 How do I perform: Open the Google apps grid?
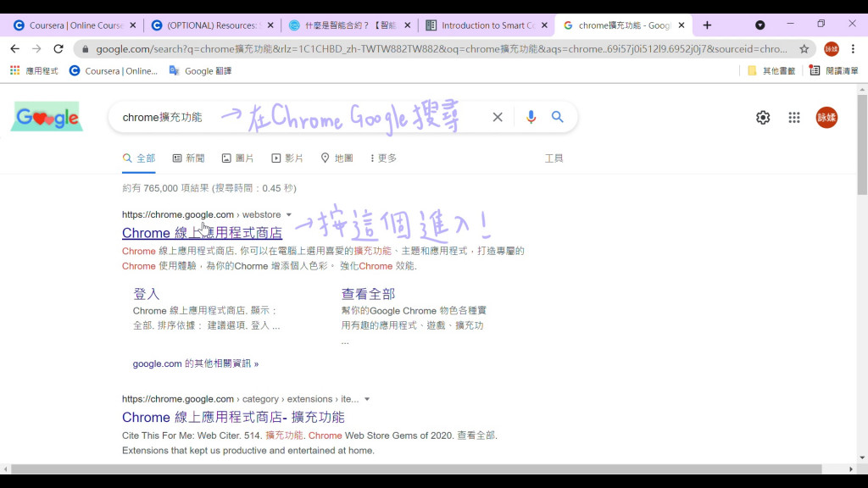click(794, 117)
